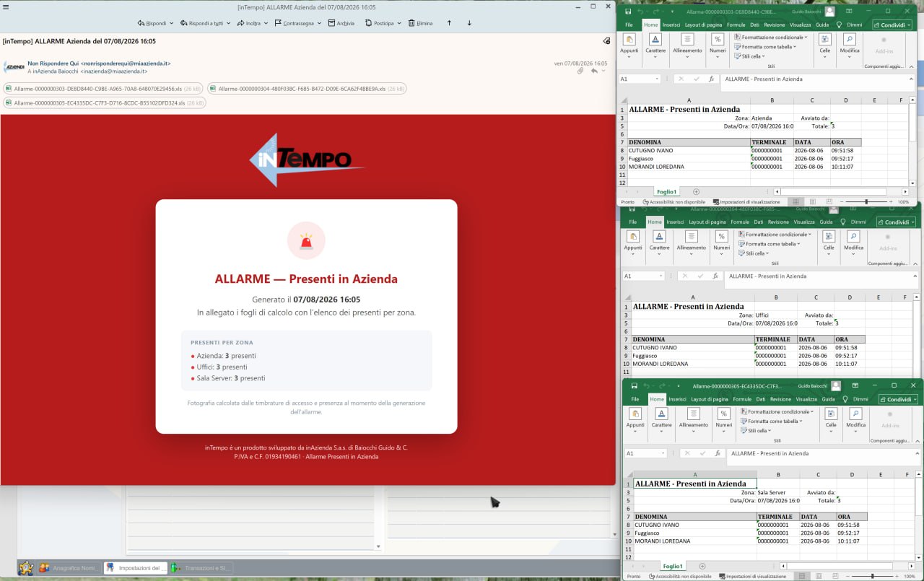This screenshot has height=581, width=924.
Task: Open the Revisione tab in the Allarme-0000000305 Excel window
Action: pyautogui.click(x=780, y=399)
